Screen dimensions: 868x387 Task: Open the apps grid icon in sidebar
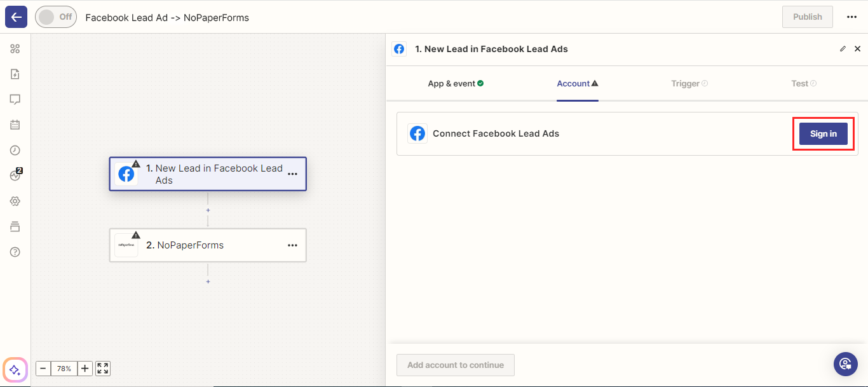pos(15,49)
